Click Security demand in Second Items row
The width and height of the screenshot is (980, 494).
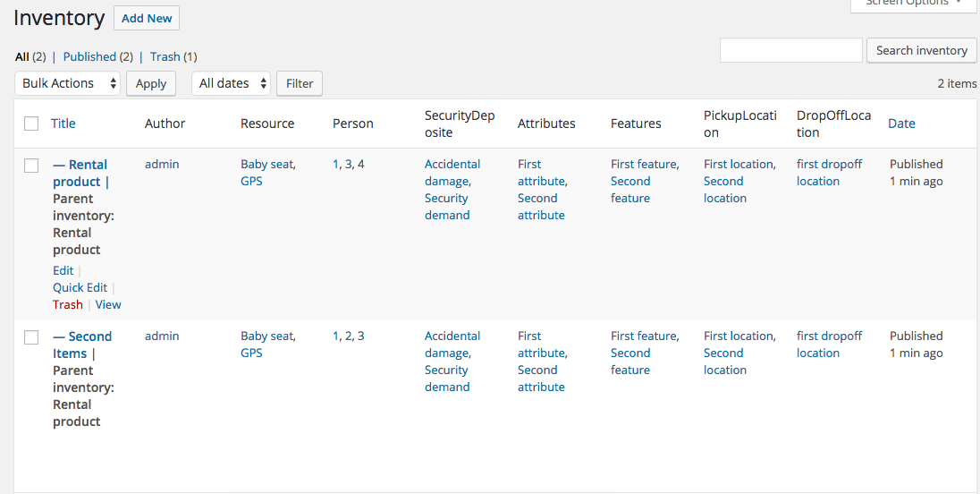coord(447,379)
